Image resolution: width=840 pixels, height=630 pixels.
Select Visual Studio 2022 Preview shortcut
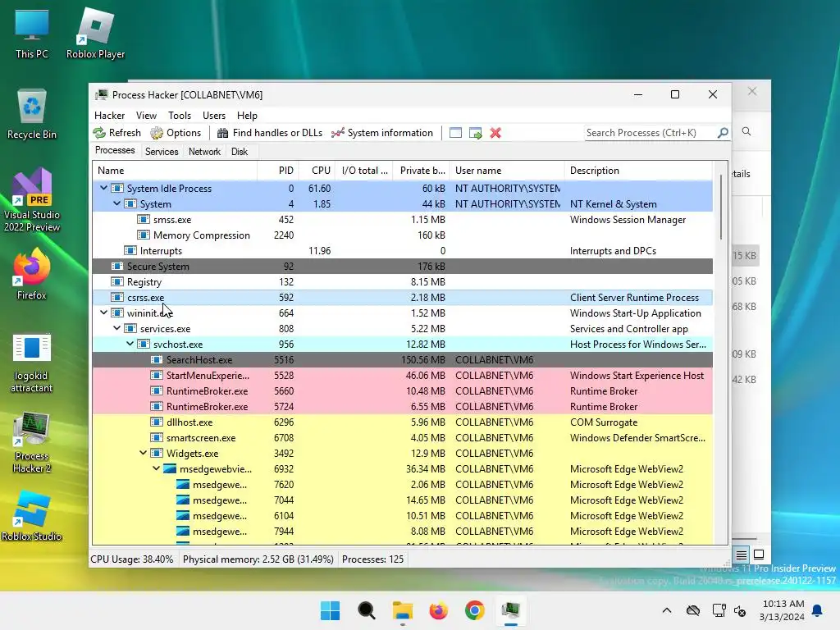point(32,200)
